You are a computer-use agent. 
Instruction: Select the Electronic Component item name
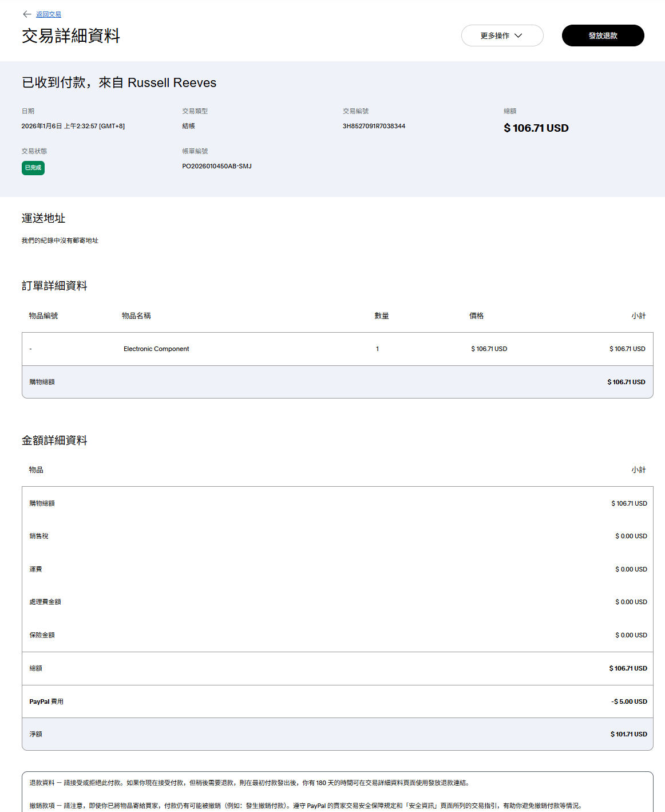pos(156,349)
